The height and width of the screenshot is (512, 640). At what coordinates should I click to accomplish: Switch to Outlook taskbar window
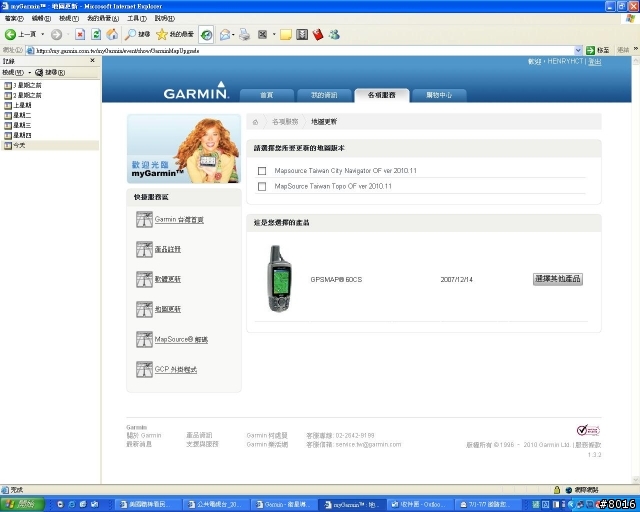(x=418, y=505)
